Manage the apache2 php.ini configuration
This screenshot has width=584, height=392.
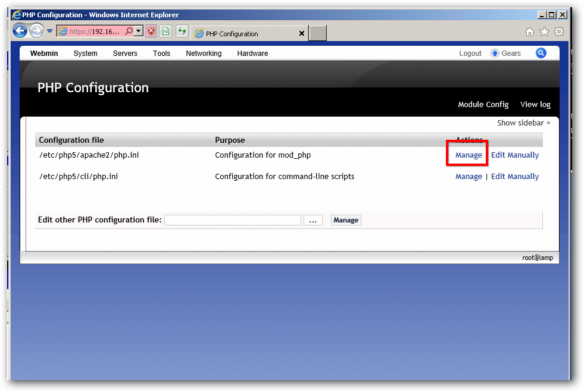click(469, 155)
